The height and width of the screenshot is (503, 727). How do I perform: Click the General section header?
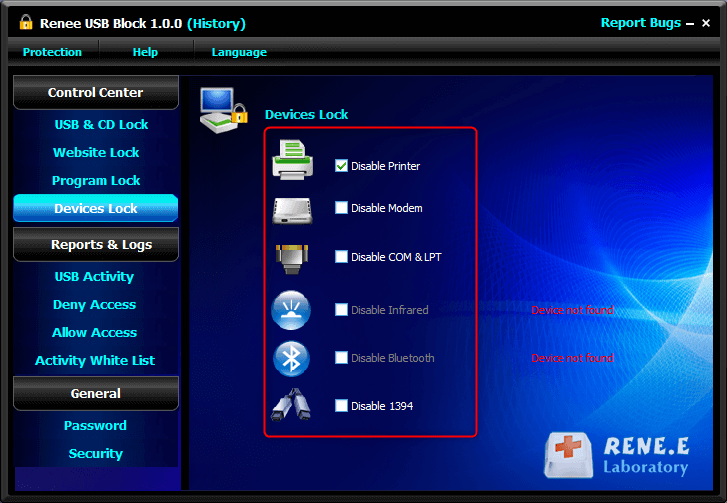point(96,393)
